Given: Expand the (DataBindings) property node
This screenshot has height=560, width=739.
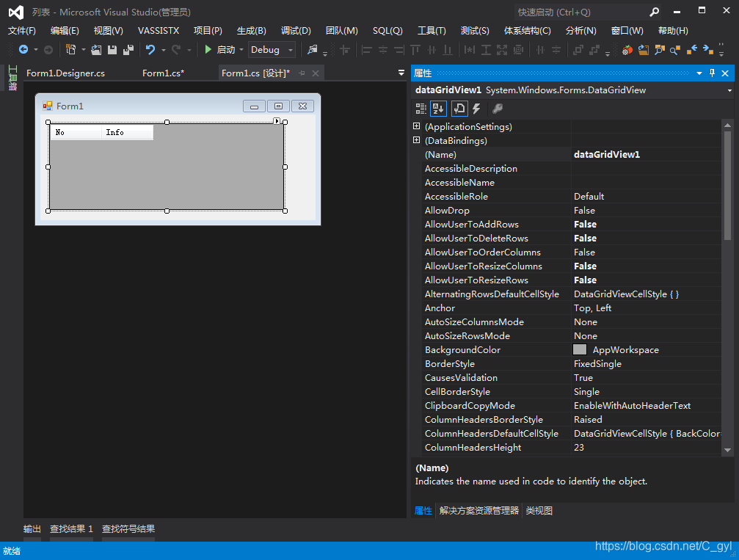Looking at the screenshot, I should coord(416,140).
